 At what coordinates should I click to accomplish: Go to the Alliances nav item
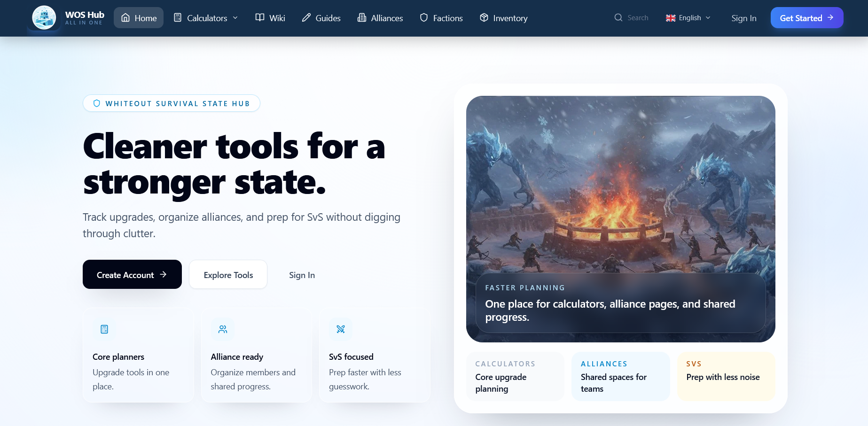(x=380, y=18)
